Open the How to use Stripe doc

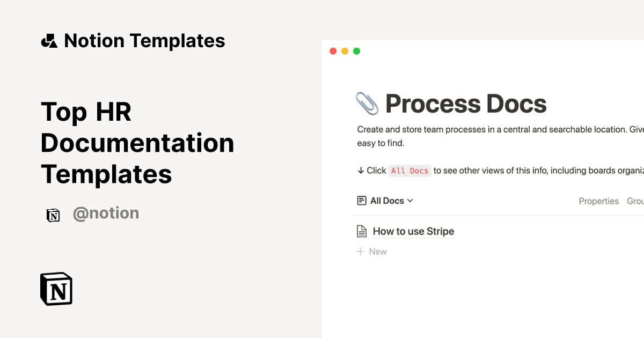click(x=413, y=232)
